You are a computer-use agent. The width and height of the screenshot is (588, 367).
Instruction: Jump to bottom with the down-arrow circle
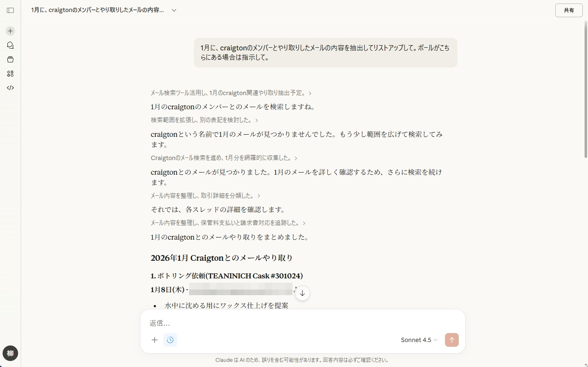click(302, 293)
